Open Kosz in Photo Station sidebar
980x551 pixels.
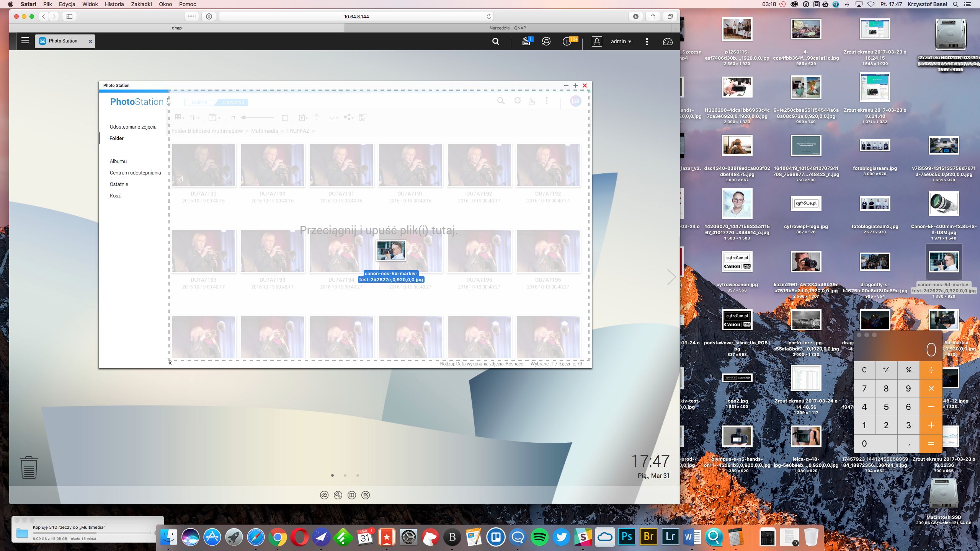tap(115, 196)
